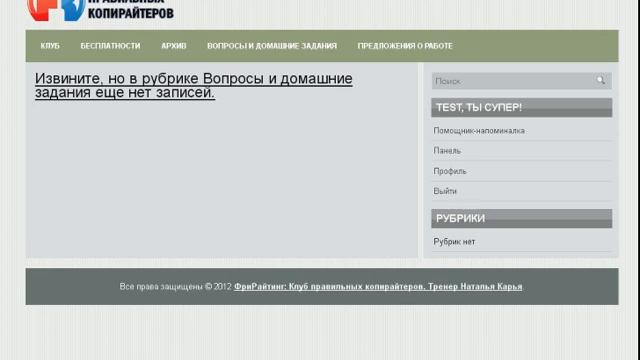This screenshot has width=640, height=360.
Task: Open ПРЕДЛОЖЕНИЯ О РАБОТЕ menu item
Action: 405,46
